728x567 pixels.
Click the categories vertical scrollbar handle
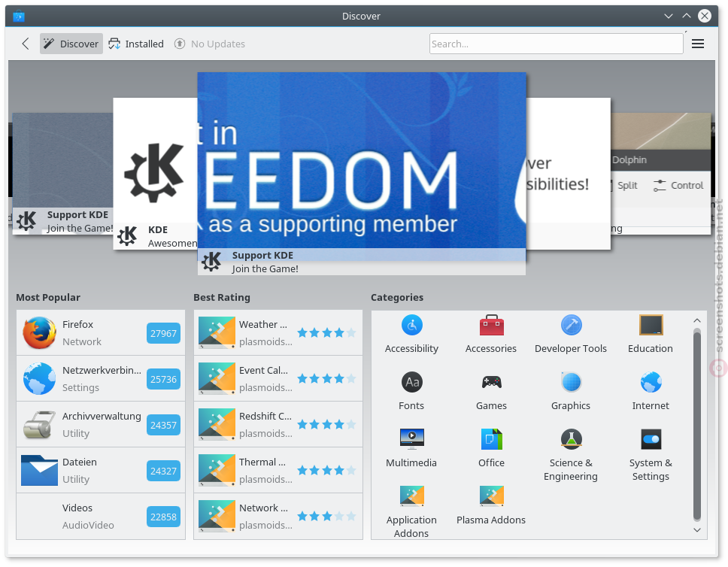(x=697, y=424)
